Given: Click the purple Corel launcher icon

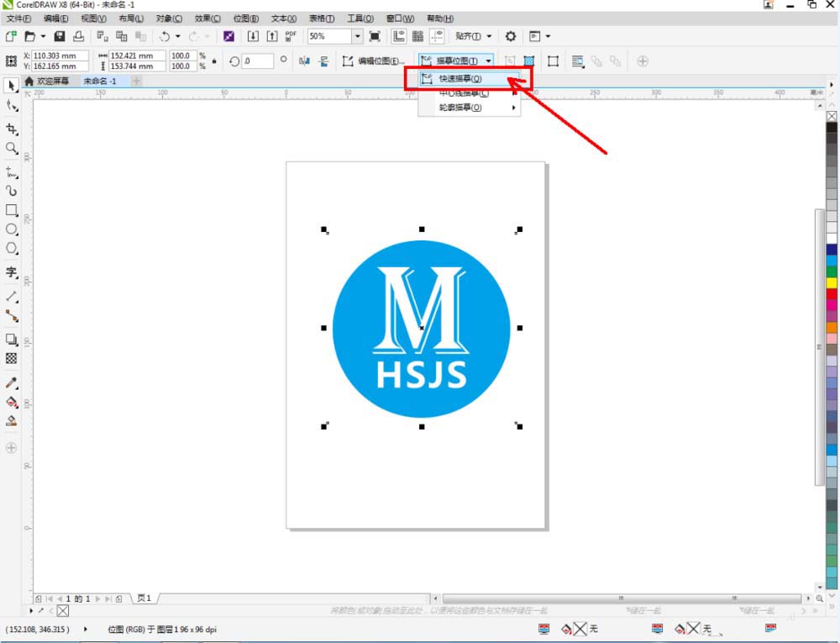Looking at the screenshot, I should point(228,36).
